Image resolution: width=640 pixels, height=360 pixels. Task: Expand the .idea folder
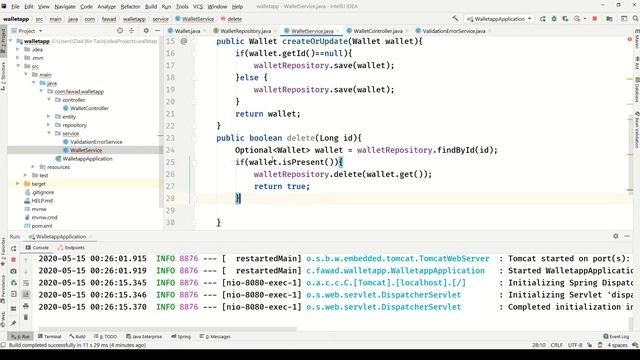click(x=18, y=49)
